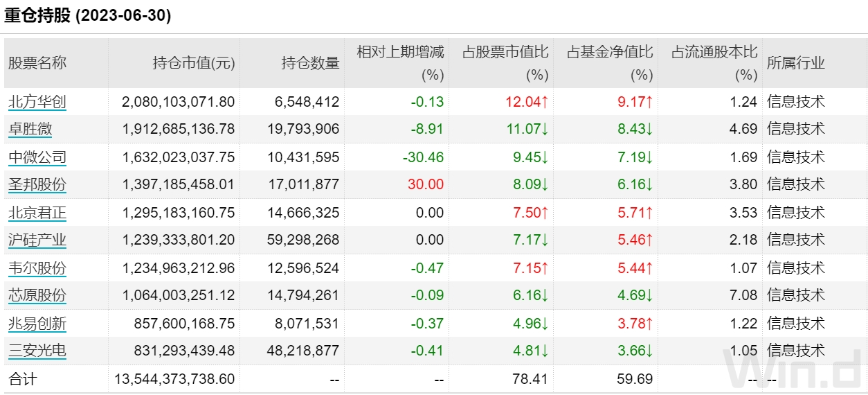Image resolution: width=868 pixels, height=395 pixels.
Task: Open the 中微公司 stock link
Action: 37,157
